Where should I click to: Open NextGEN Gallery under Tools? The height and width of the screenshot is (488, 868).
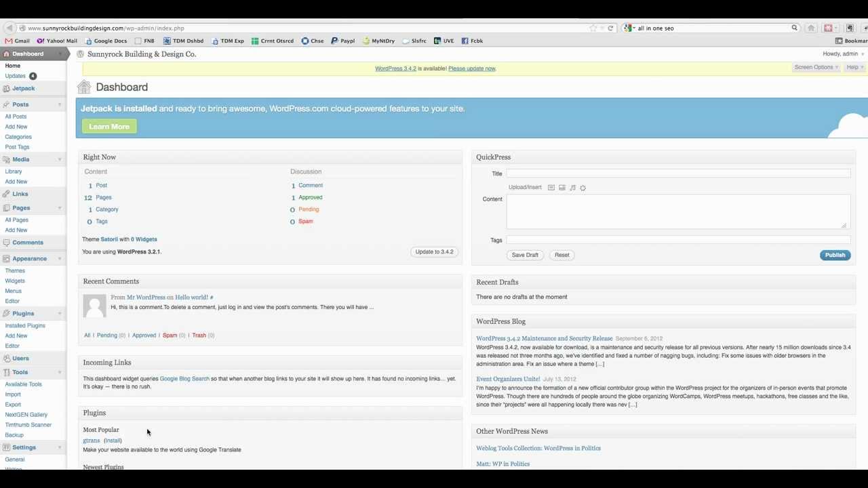click(x=26, y=415)
